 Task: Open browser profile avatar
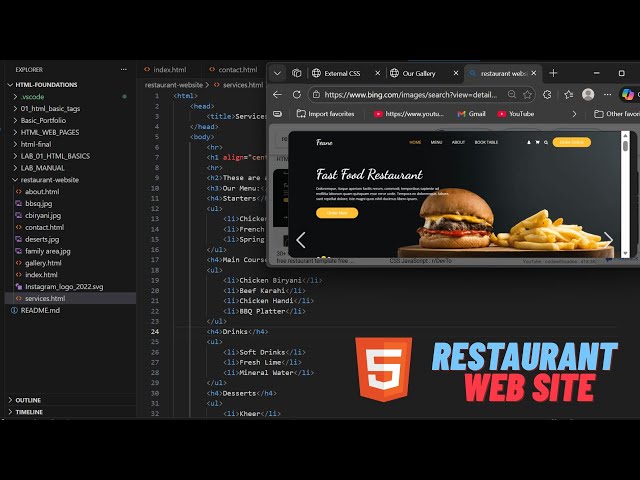[588, 95]
